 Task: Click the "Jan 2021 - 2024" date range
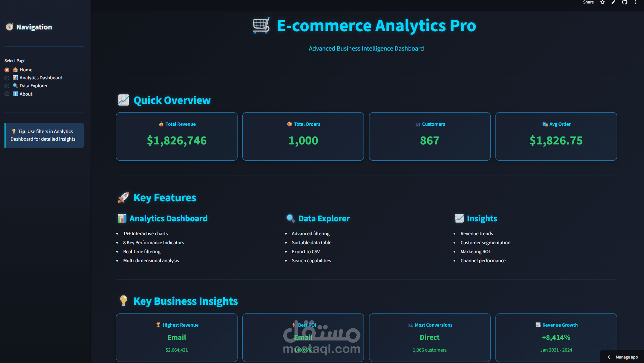pyautogui.click(x=556, y=350)
